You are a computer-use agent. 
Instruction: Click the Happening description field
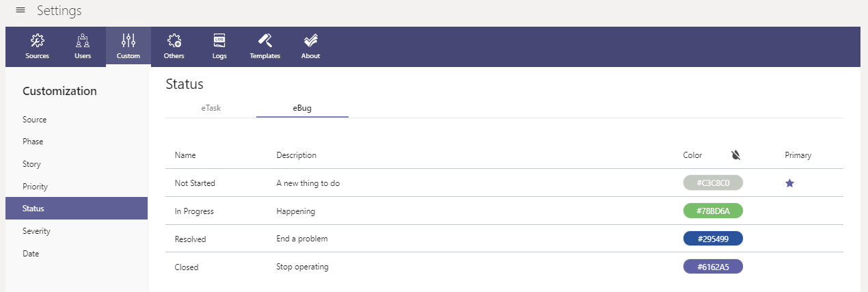point(295,211)
